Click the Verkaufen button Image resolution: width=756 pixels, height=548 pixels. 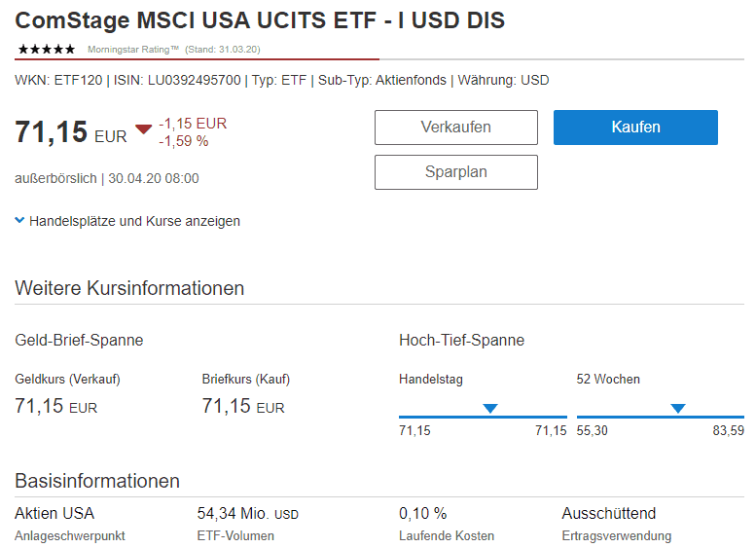click(x=456, y=128)
